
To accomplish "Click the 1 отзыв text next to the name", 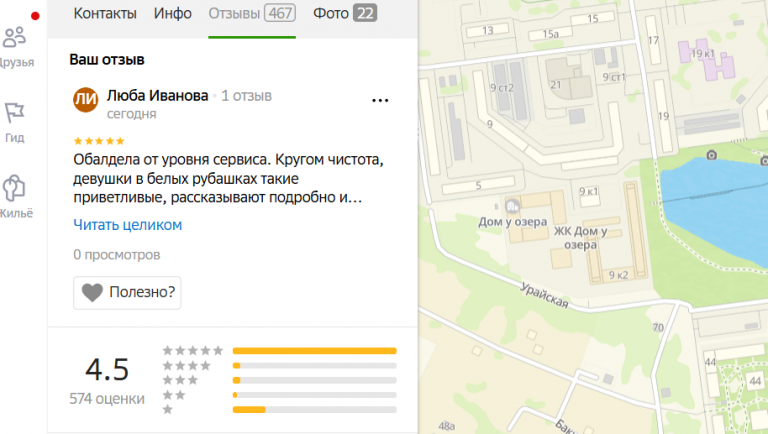I will click(x=246, y=96).
